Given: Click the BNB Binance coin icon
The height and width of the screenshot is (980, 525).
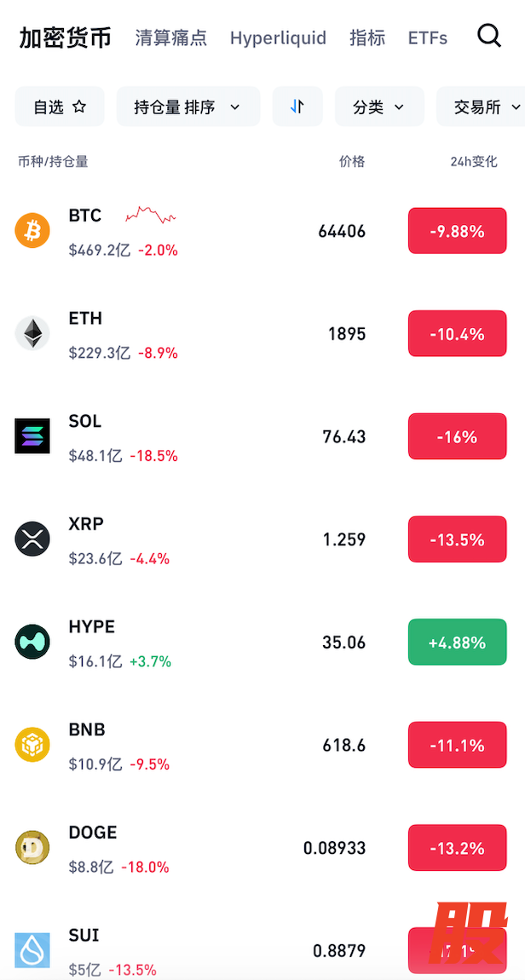Looking at the screenshot, I should (x=32, y=745).
